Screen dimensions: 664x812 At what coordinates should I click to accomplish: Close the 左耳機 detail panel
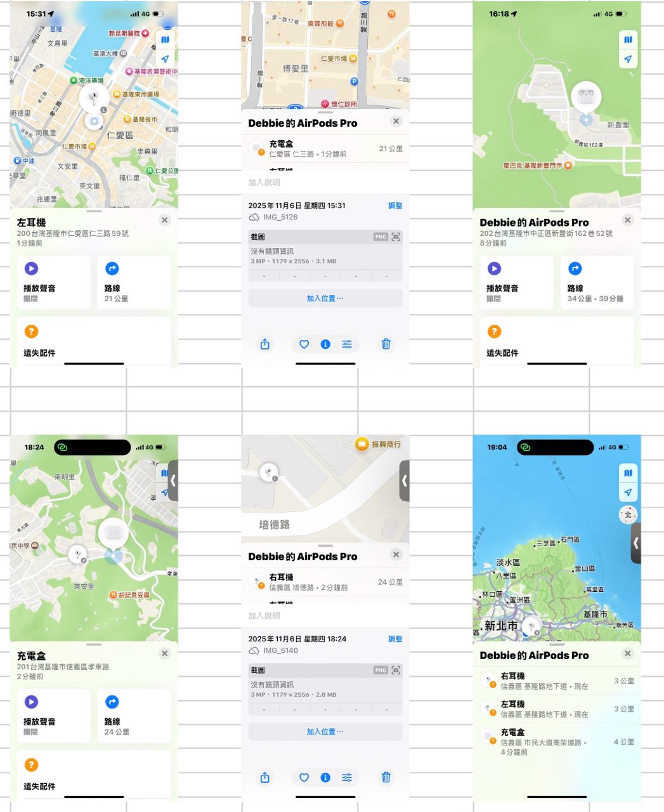[x=165, y=220]
